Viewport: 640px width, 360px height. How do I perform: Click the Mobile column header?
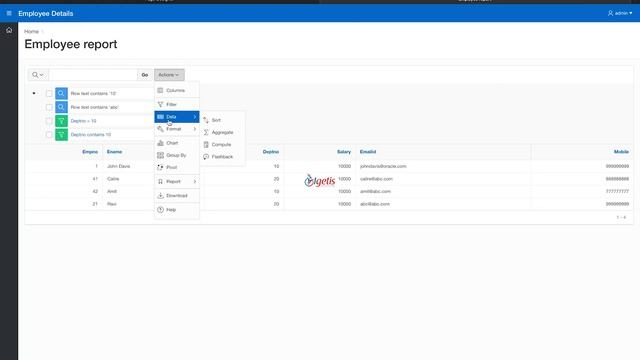[x=621, y=151]
